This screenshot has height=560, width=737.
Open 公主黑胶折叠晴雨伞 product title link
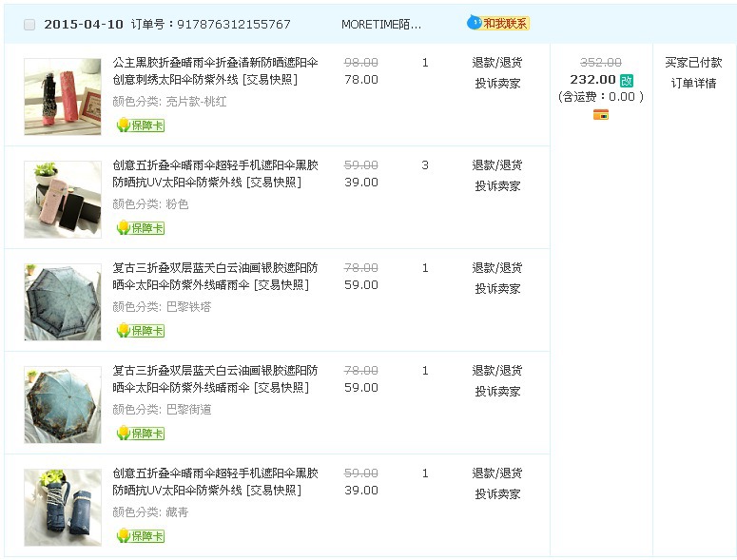pyautogui.click(x=215, y=71)
